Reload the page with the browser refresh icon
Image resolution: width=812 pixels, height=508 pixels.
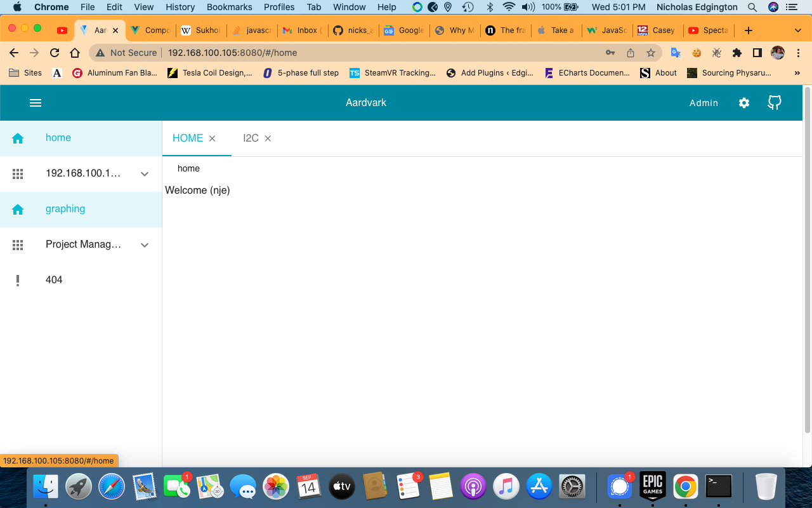click(x=55, y=53)
